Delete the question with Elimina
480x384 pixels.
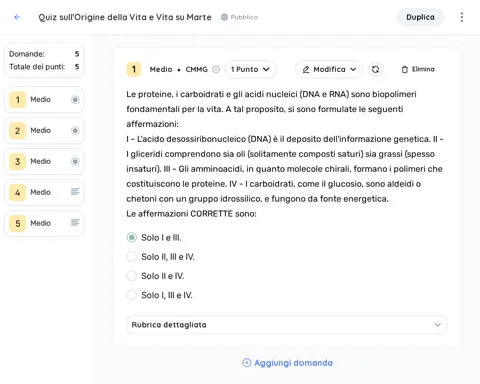(418, 69)
